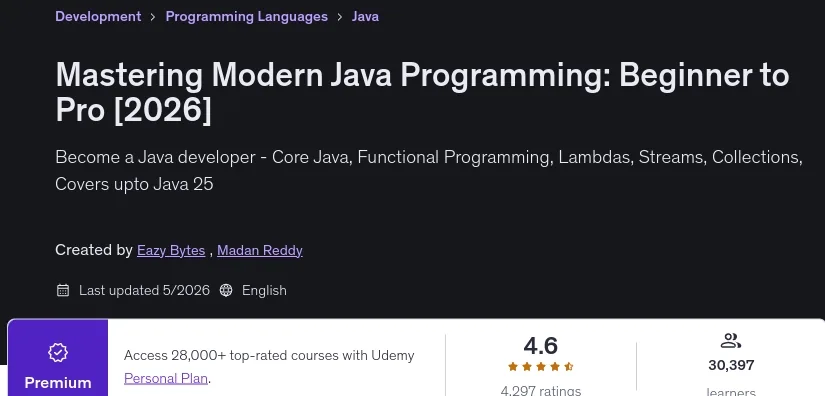The width and height of the screenshot is (825, 396).
Task: Click the Last updated 5/2026 text
Action: 144,290
